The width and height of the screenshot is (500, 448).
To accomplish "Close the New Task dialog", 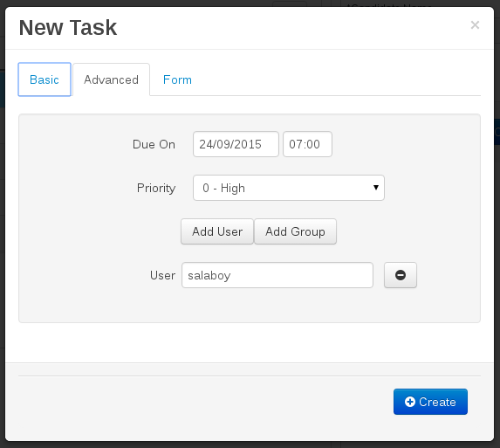I will click(x=475, y=24).
